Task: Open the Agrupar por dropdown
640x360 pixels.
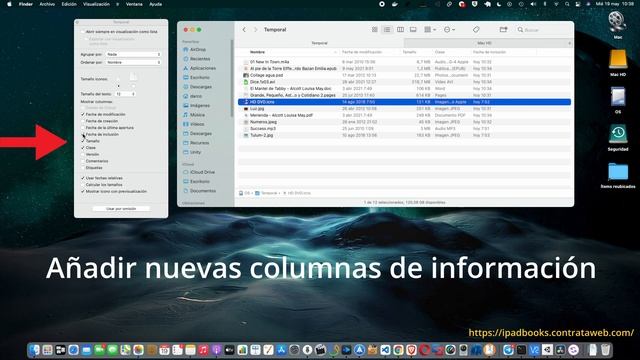Action: click(x=133, y=54)
